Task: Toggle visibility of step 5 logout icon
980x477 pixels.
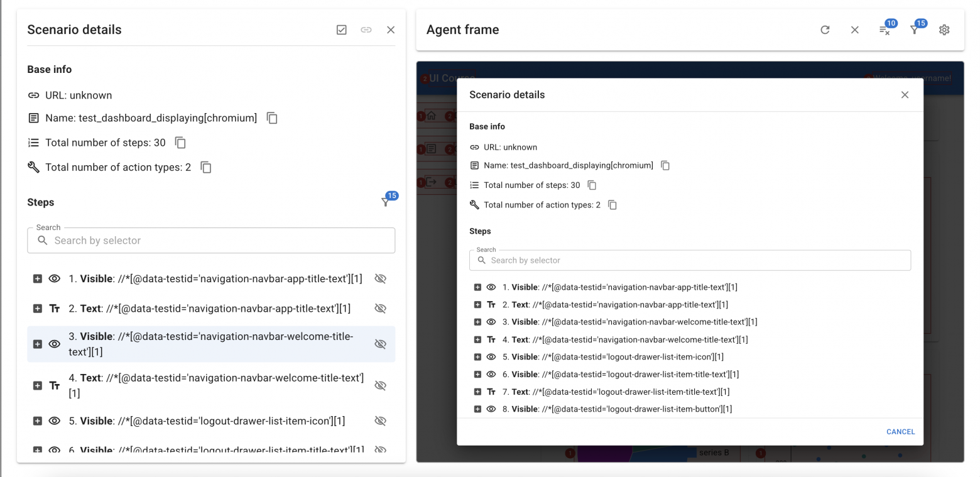Action: 380,421
